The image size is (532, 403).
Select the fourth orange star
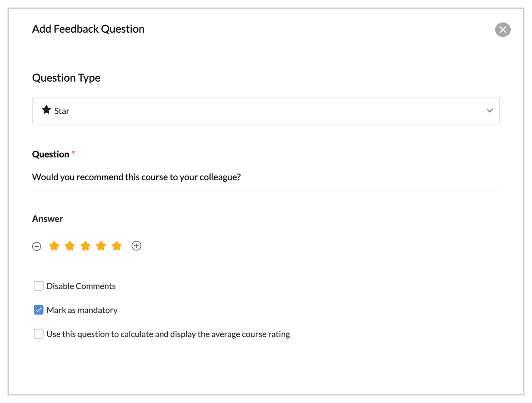101,246
